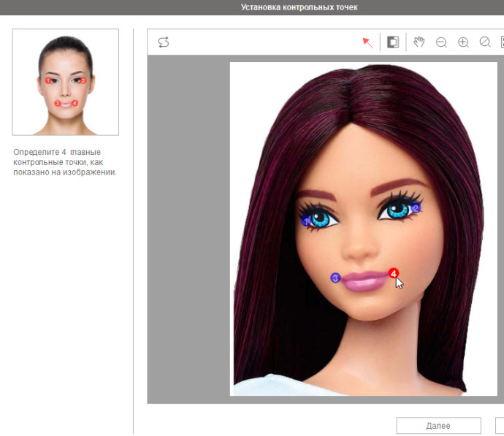The image size is (504, 436).
Task: Click the title 'Установка контрольных точек'
Action: (x=299, y=7)
